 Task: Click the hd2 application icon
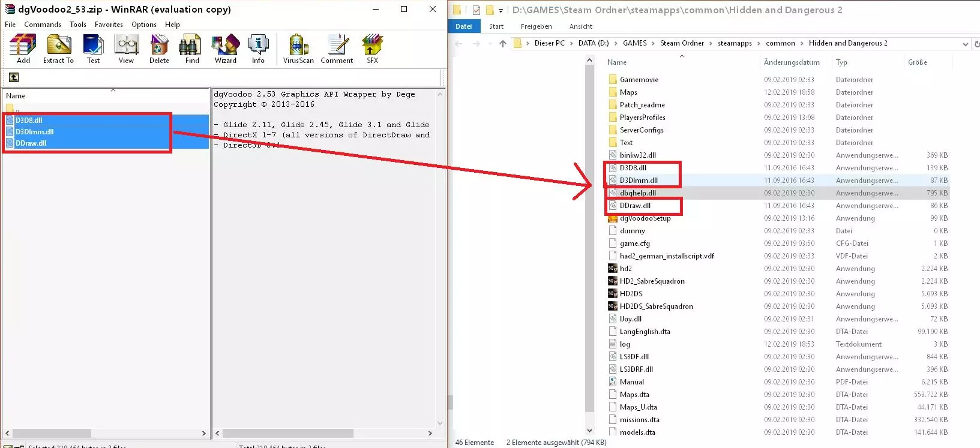[613, 269]
